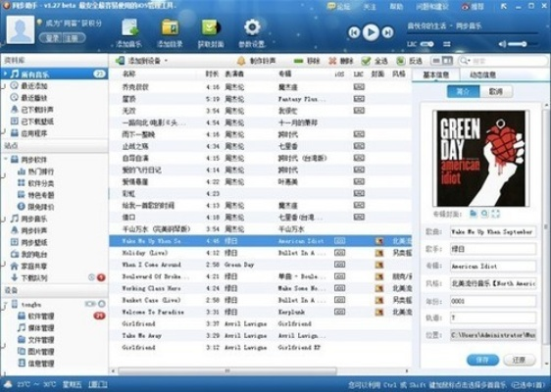The height and width of the screenshot is (392, 551).
Task: Collapse the Tongbu Software (同步软件) tree node
Action: coord(6,160)
